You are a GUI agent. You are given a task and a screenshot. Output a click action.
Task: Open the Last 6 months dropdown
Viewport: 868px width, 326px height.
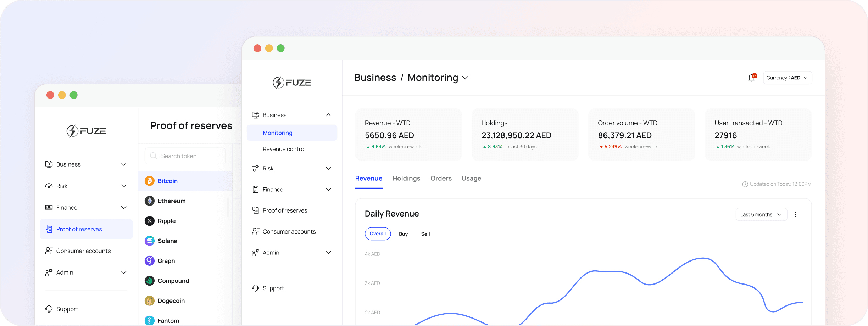click(761, 214)
